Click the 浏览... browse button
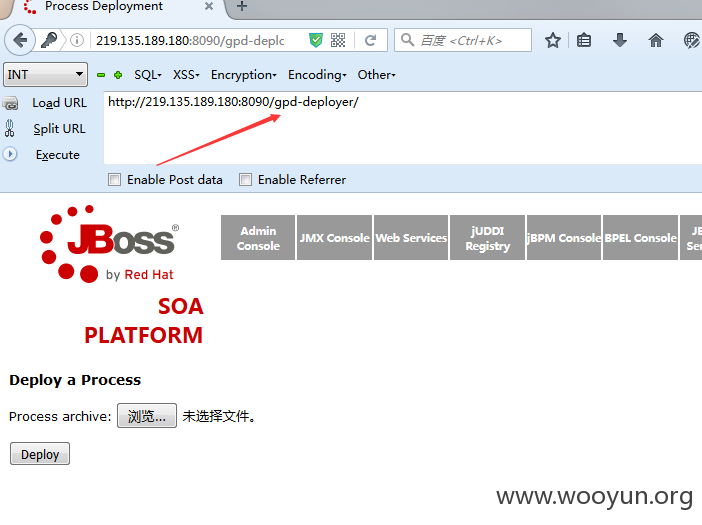The width and height of the screenshot is (702, 525). pos(147,416)
